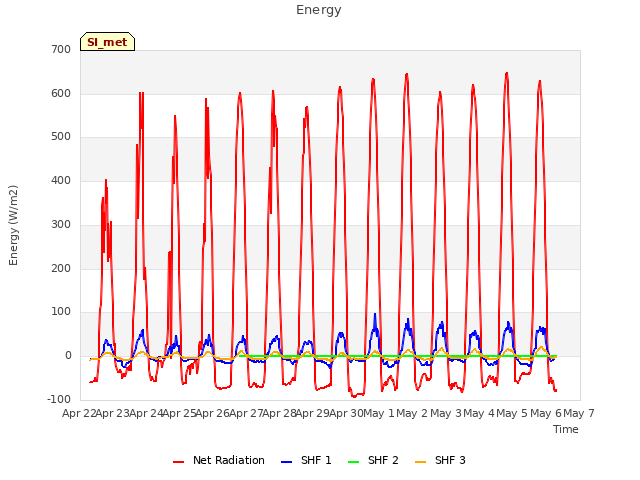Click the May 1 date label
This screenshot has height=480, width=640.
tap(379, 413)
